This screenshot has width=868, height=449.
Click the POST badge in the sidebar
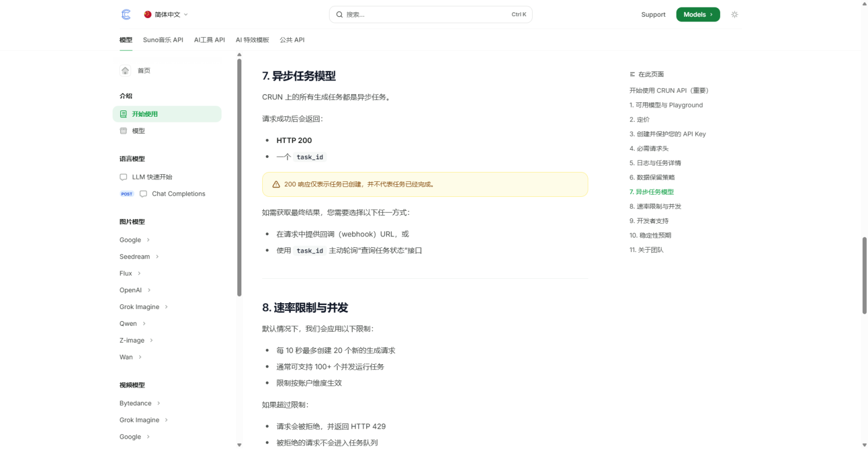coord(127,194)
